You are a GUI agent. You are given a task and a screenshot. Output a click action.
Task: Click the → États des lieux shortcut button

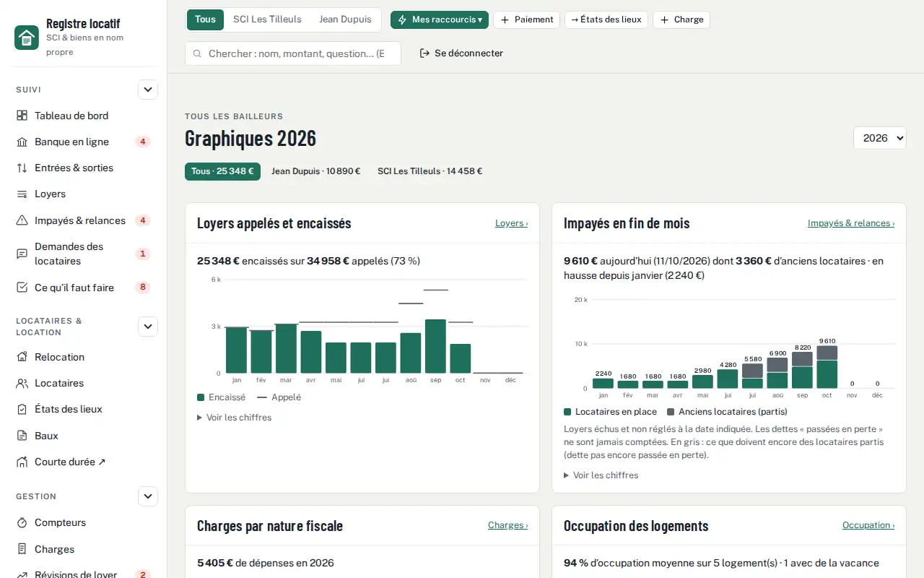[x=606, y=20]
